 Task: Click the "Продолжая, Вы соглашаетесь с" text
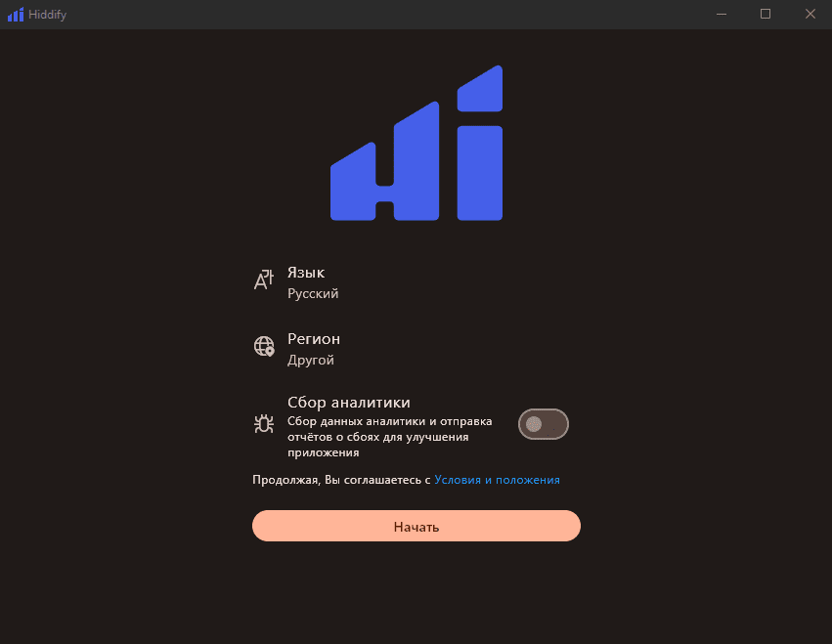(x=341, y=480)
